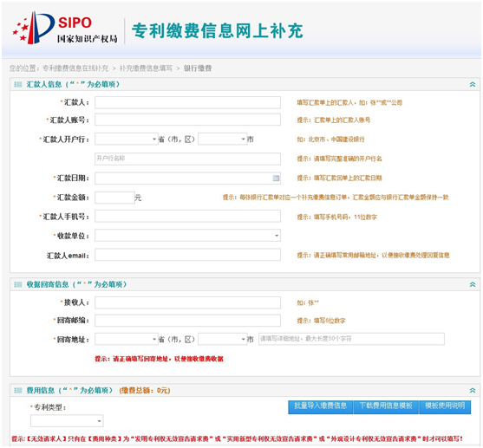Viewport: 483px width, 448px height.
Task: Click list icon beside 费用信息 header
Action: pyautogui.click(x=18, y=391)
